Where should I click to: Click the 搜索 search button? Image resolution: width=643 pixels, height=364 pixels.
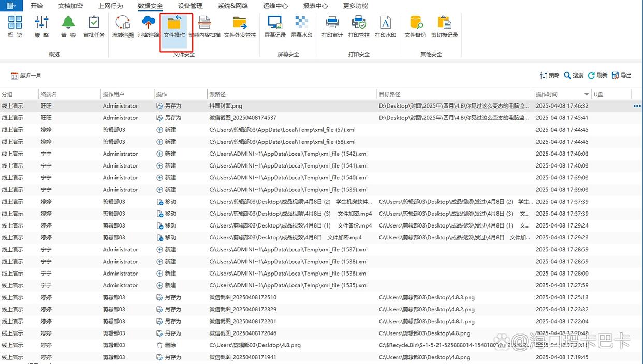click(x=574, y=75)
